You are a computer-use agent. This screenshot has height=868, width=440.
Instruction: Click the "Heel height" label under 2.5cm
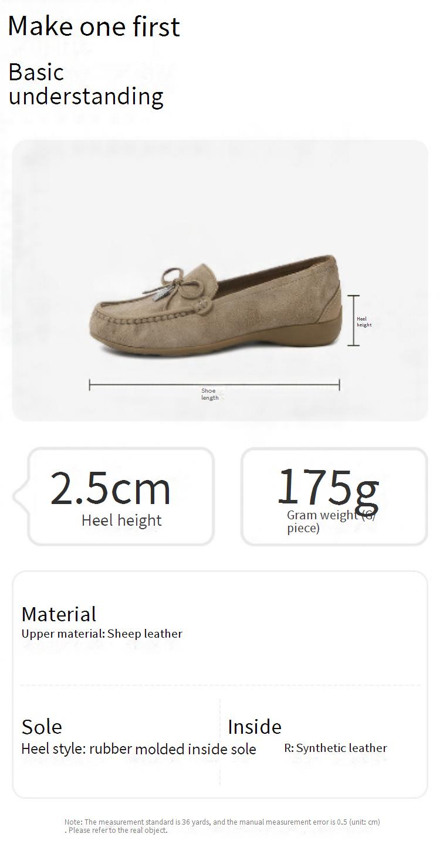click(x=121, y=520)
